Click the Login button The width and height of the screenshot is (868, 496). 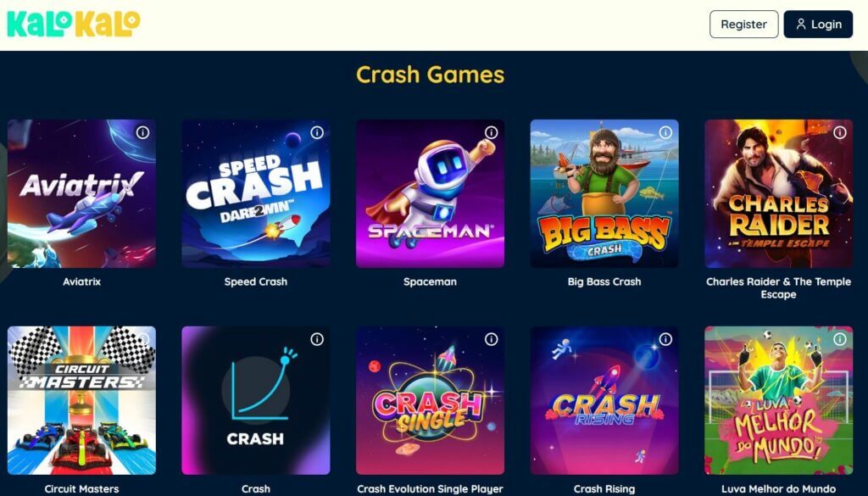point(818,25)
